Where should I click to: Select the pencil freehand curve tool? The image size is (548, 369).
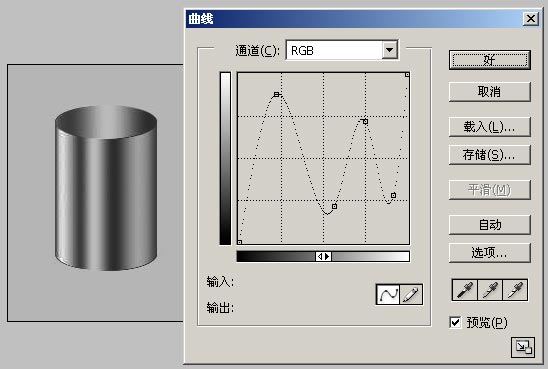click(x=411, y=294)
